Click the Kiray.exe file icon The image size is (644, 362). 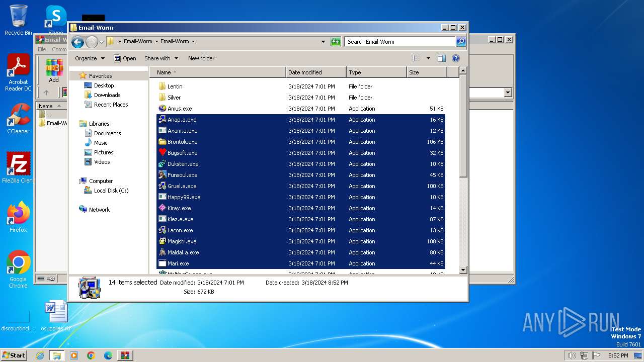click(x=162, y=208)
